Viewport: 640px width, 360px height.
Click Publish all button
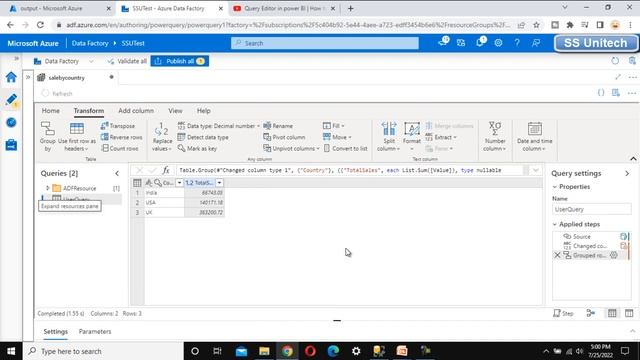(x=180, y=61)
